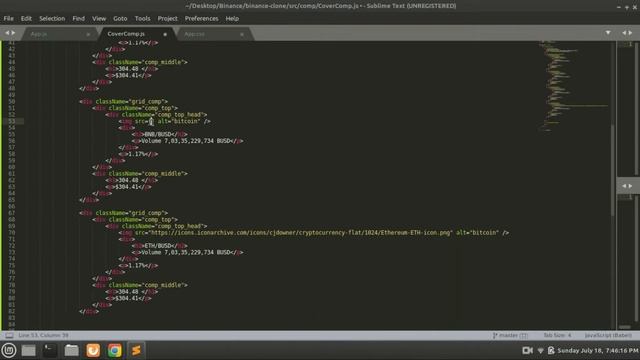The image size is (640, 360).
Task: Click left arrow of lower-right pane tab bar
Action: tap(624, 186)
